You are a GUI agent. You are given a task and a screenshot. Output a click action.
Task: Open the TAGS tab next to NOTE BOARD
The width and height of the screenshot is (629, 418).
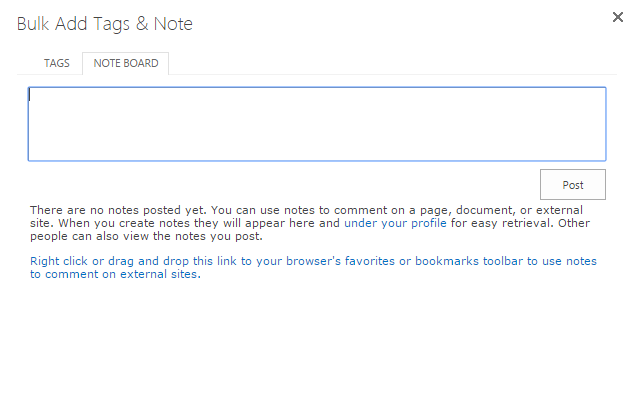pos(57,63)
